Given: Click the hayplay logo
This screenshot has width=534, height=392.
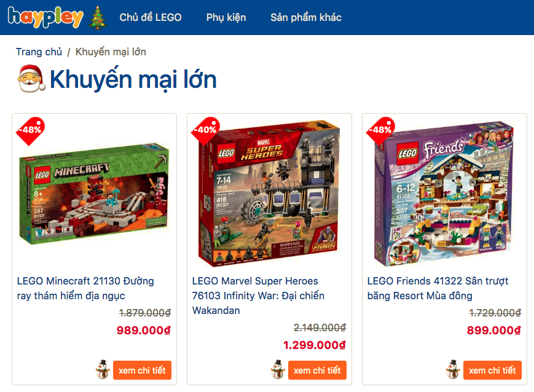Looking at the screenshot, I should pyautogui.click(x=45, y=17).
